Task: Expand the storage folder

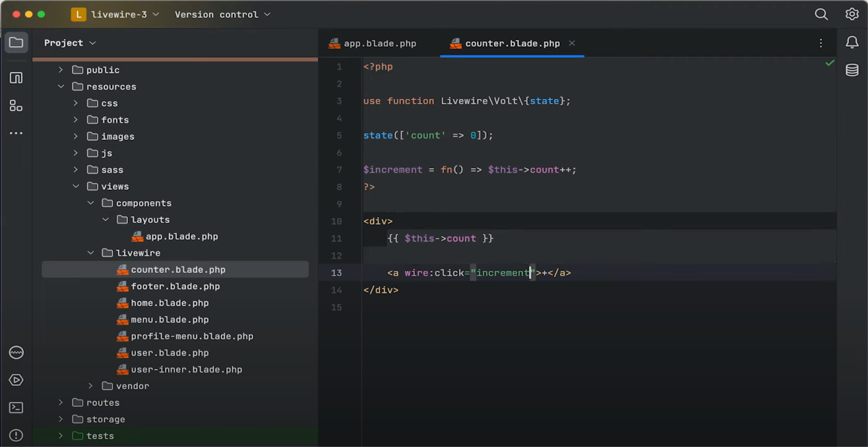Action: point(61,419)
